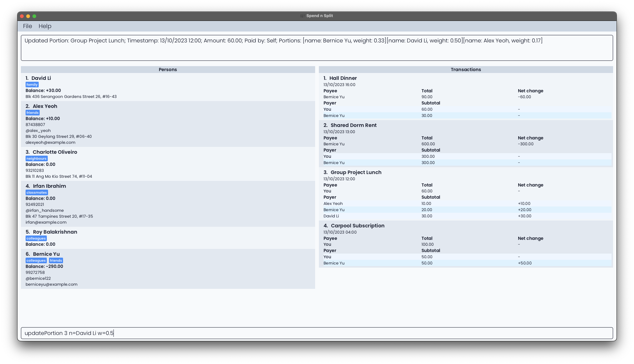Minimize the Spend n Split window

click(28, 16)
